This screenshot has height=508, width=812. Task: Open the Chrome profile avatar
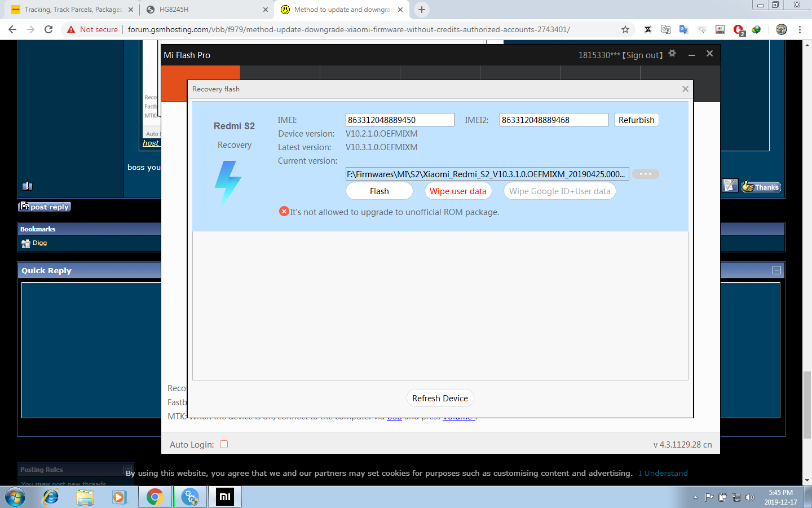782,29
